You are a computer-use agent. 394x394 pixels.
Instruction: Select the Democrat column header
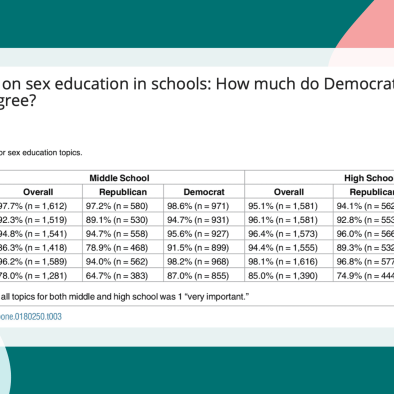coord(204,192)
